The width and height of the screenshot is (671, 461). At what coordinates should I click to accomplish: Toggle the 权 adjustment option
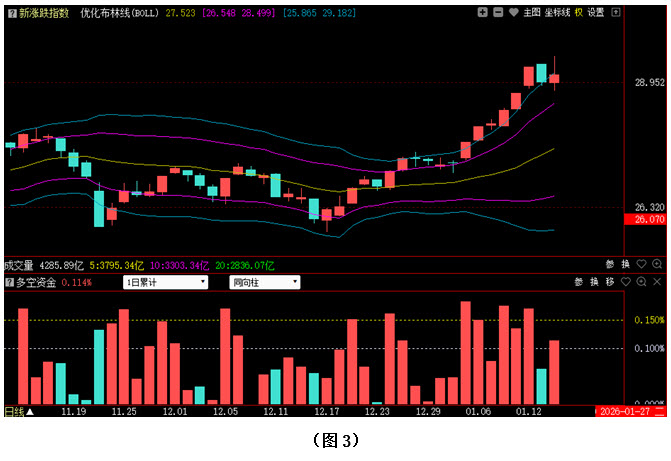(579, 13)
